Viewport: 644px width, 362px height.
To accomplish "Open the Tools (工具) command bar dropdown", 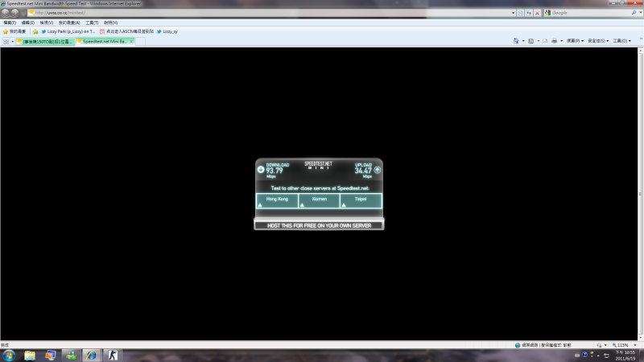I will 621,41.
